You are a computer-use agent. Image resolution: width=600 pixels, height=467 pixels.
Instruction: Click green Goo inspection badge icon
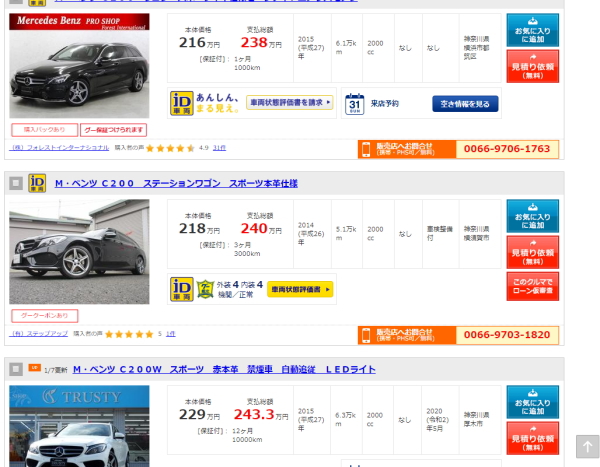coord(205,289)
